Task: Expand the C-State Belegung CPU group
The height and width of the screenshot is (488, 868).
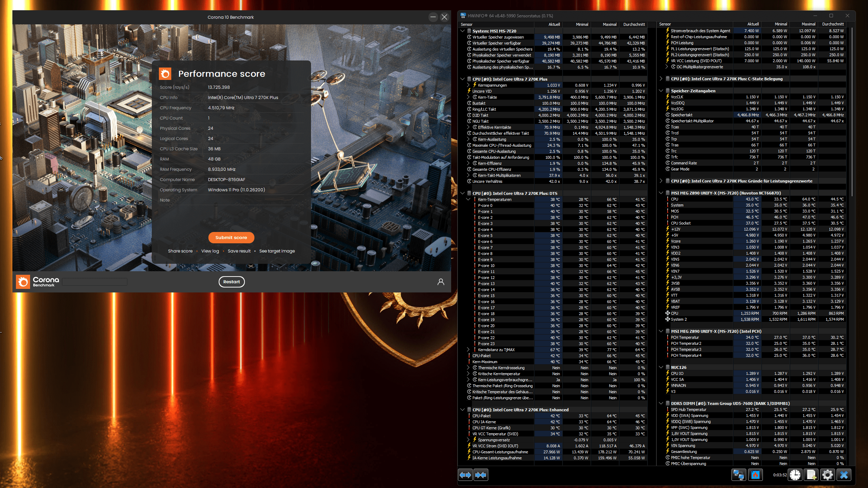Action: pyautogui.click(x=661, y=79)
